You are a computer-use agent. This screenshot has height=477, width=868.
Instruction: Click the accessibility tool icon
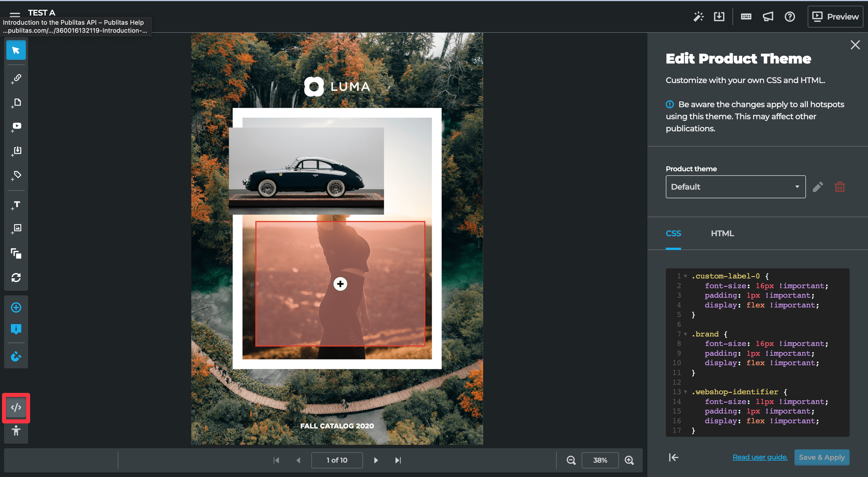tap(16, 431)
